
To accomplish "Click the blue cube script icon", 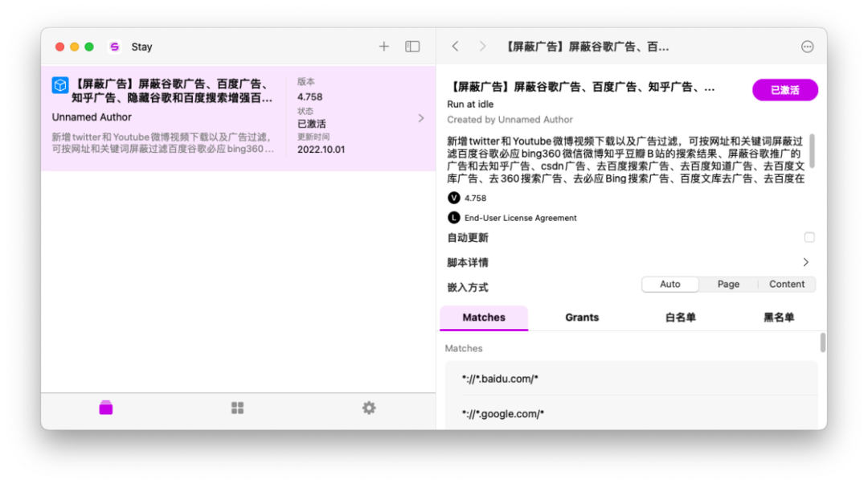I will tap(59, 84).
